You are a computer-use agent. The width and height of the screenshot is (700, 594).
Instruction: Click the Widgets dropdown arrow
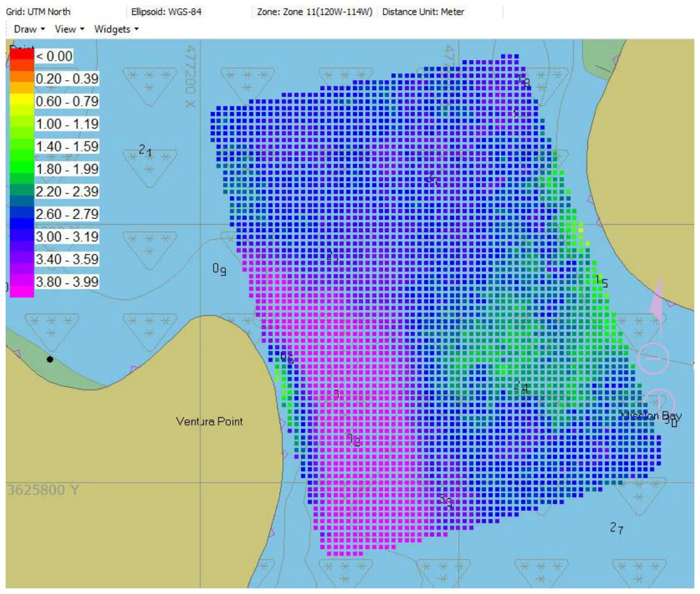(x=136, y=29)
